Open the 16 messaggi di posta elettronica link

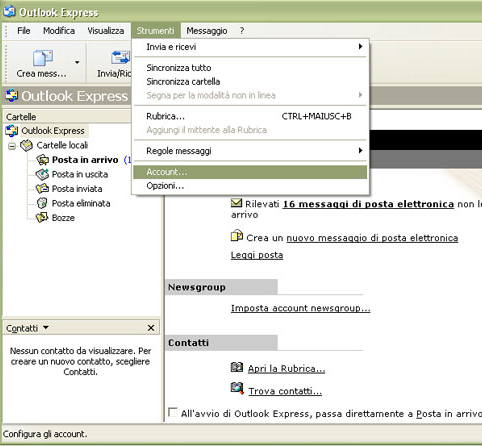(368, 204)
